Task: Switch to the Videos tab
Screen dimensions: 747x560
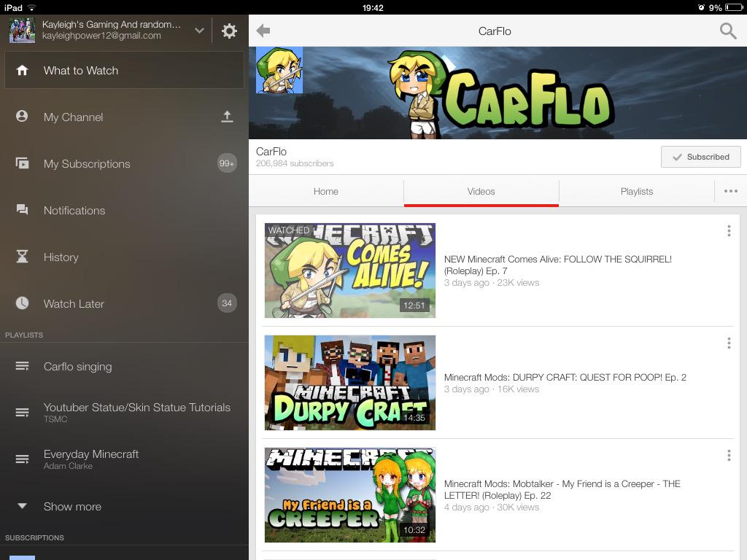Action: click(481, 192)
